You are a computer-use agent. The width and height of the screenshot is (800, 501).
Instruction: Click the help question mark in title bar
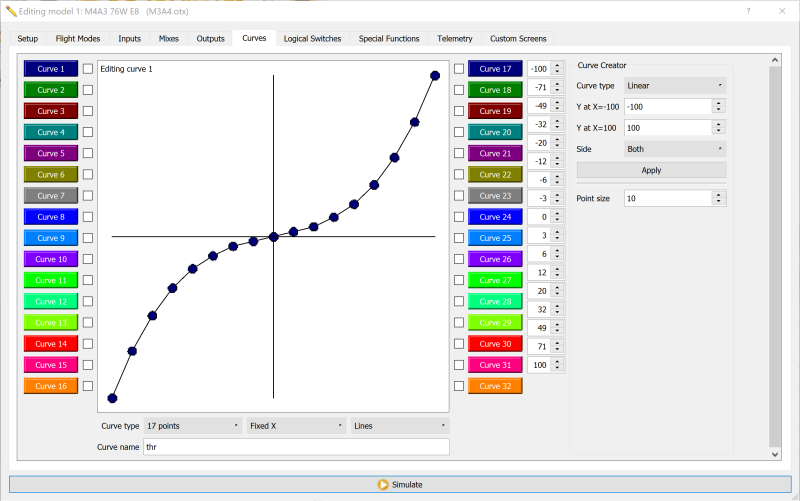coord(748,11)
